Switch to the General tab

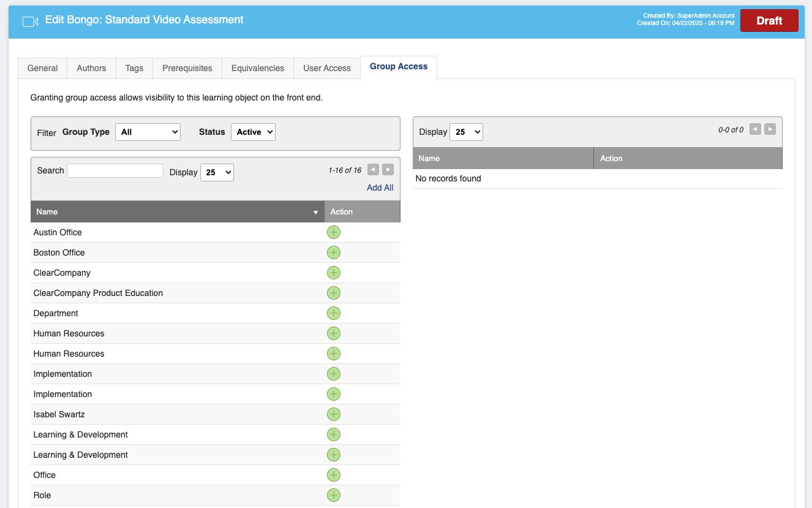[43, 68]
